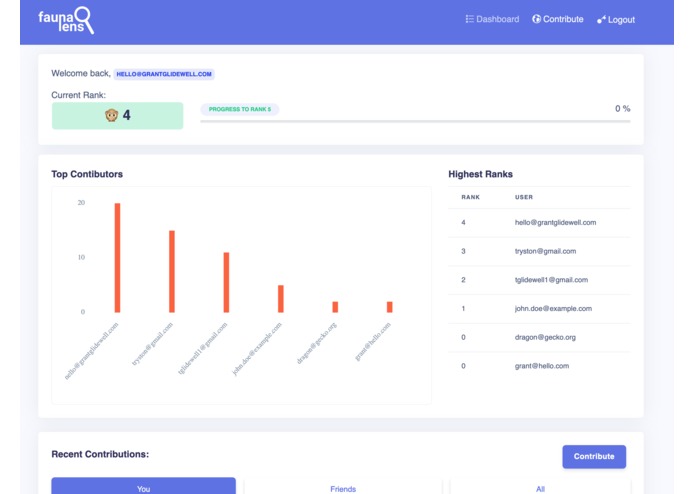Click the bar above tryston@gmail.com
This screenshot has height=494, width=695.
[x=172, y=272]
